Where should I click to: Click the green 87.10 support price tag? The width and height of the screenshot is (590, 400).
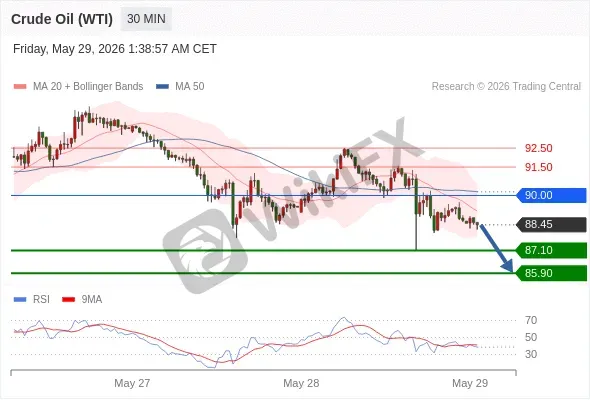point(551,250)
